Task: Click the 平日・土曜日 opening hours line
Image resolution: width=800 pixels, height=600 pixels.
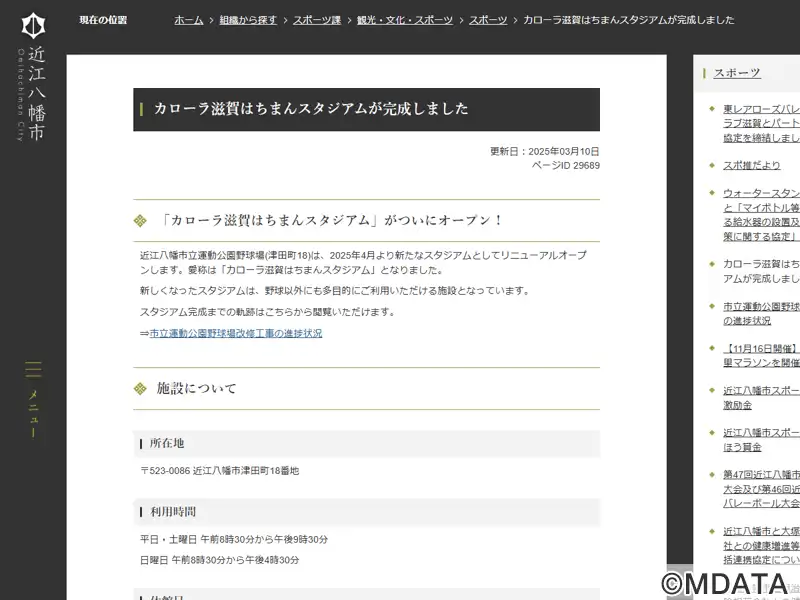Action: (234, 539)
